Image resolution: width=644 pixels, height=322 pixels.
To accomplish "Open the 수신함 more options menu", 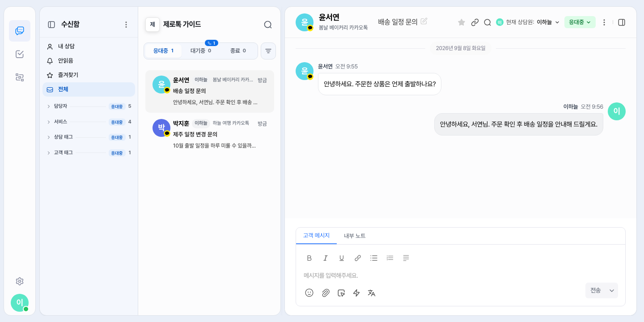I will tap(126, 25).
